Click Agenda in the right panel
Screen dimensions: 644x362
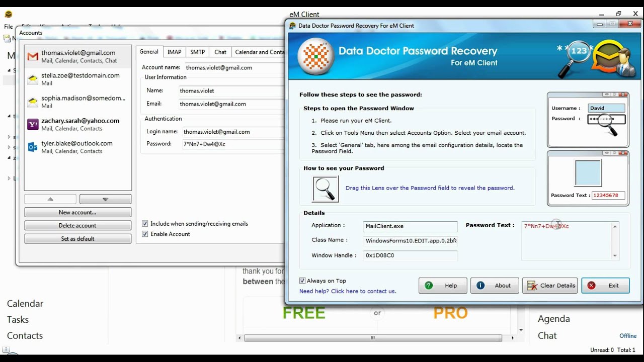[553, 319]
